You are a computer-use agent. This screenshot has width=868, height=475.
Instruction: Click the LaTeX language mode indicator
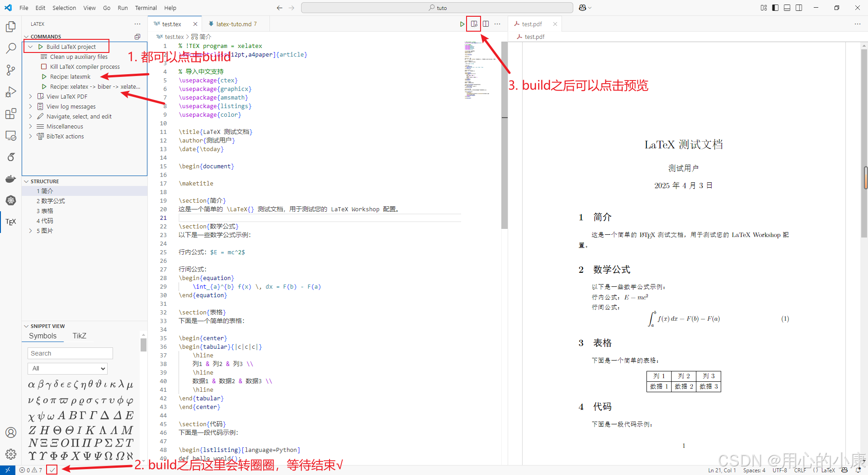click(x=828, y=470)
